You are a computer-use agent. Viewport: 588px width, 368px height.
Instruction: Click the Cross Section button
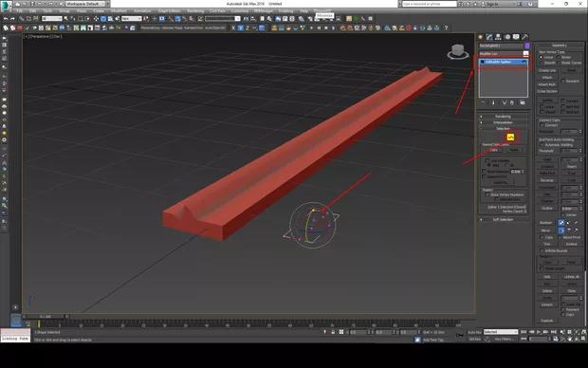547,91
